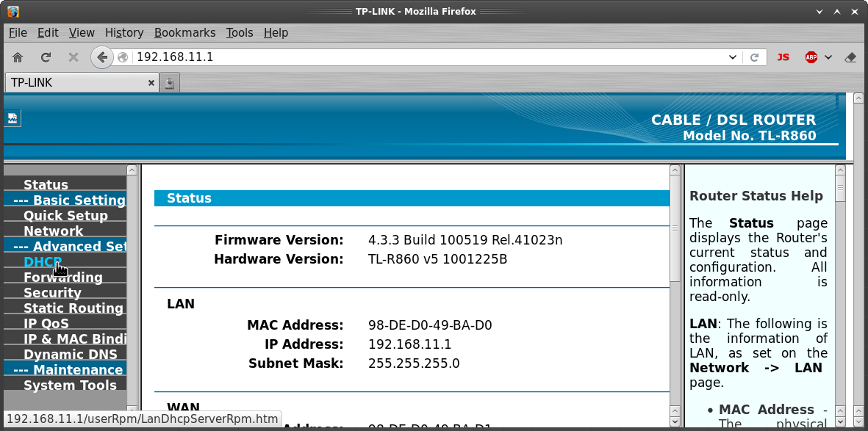Open the Bookmarks menu
This screenshot has width=868, height=431.
pos(184,32)
